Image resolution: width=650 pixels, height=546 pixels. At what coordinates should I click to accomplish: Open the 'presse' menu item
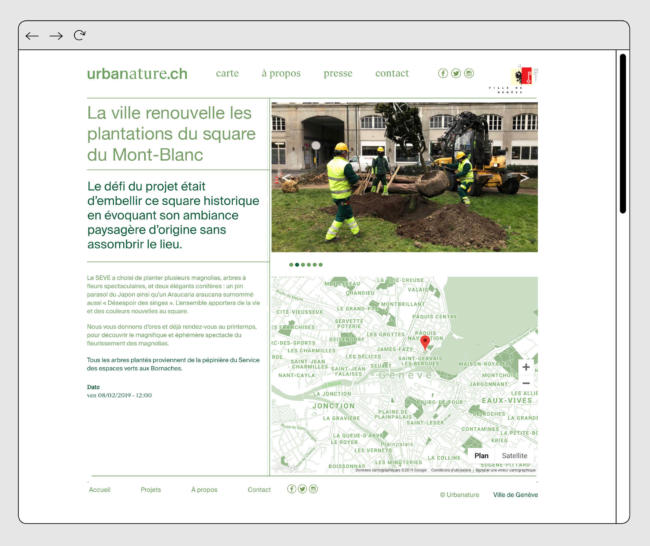338,73
